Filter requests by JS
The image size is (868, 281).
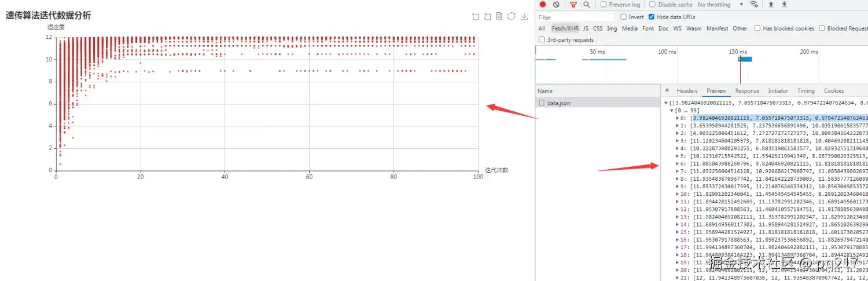tap(586, 28)
